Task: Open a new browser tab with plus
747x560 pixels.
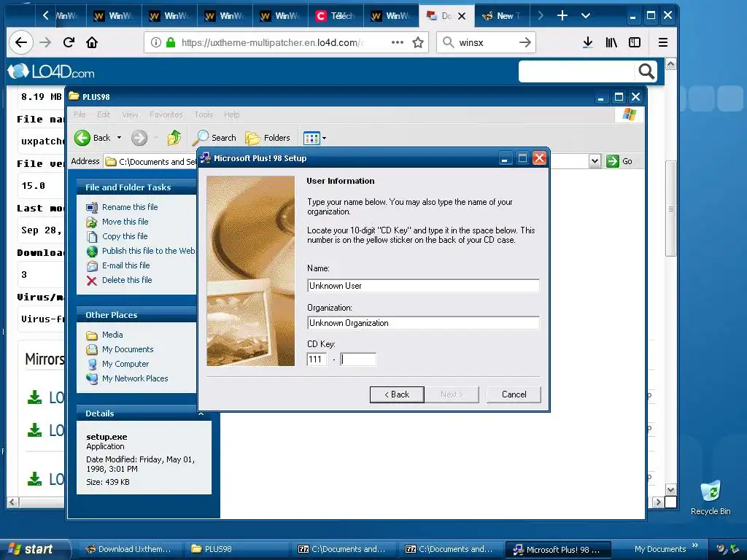Action: point(562,16)
